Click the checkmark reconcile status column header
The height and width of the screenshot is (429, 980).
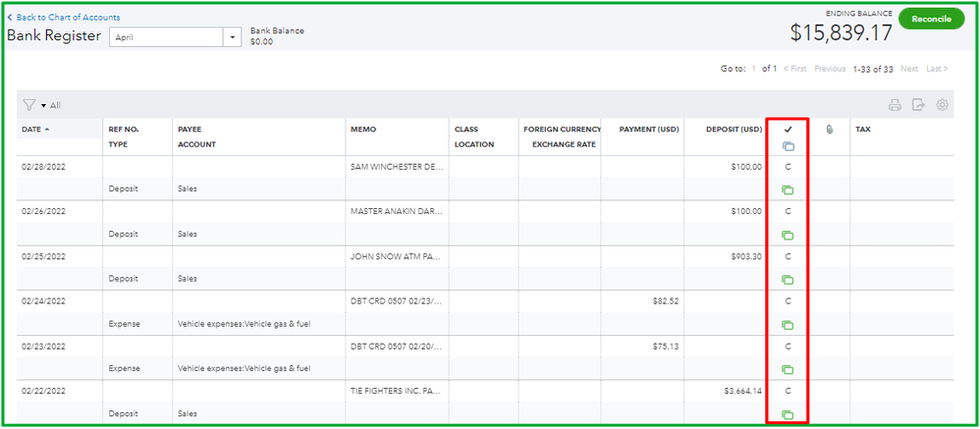788,130
